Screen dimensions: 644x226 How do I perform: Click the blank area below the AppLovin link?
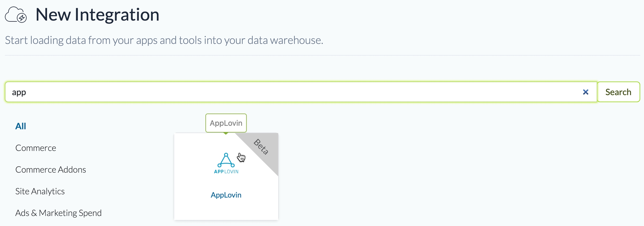coord(226,210)
